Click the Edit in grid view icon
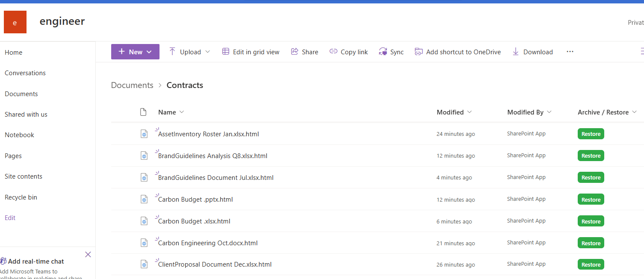The height and width of the screenshot is (279, 644). click(226, 52)
